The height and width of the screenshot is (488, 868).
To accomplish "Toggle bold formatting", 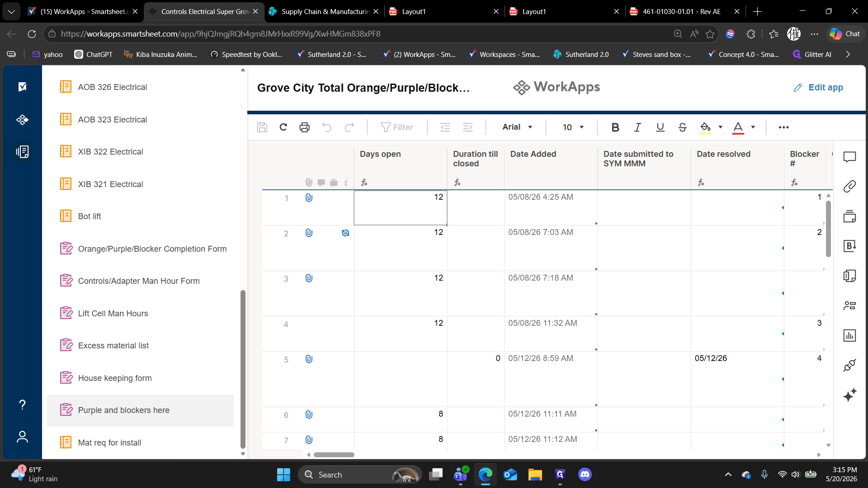I will 615,127.
